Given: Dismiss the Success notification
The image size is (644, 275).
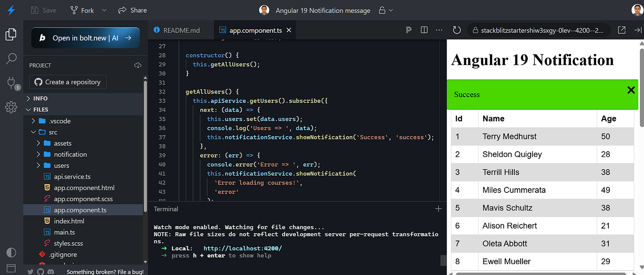Looking at the screenshot, I should click(x=631, y=90).
